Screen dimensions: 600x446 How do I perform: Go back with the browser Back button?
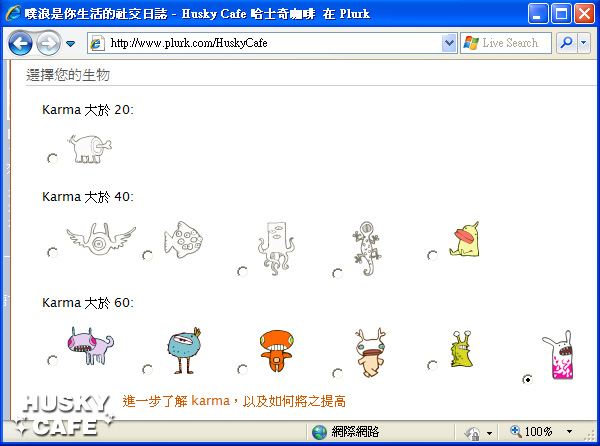point(20,43)
